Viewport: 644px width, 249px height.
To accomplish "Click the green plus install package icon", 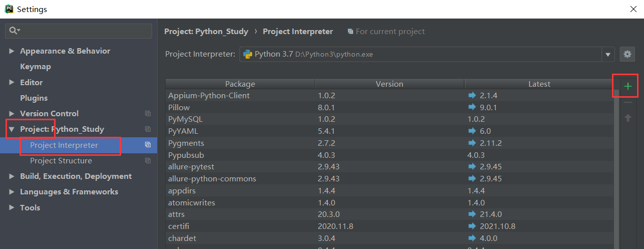I will [x=628, y=87].
